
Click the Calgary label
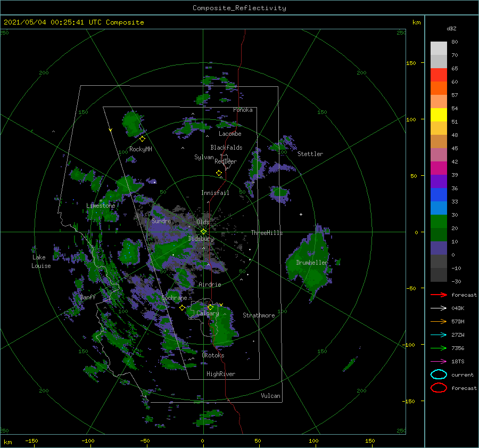pos(208,313)
